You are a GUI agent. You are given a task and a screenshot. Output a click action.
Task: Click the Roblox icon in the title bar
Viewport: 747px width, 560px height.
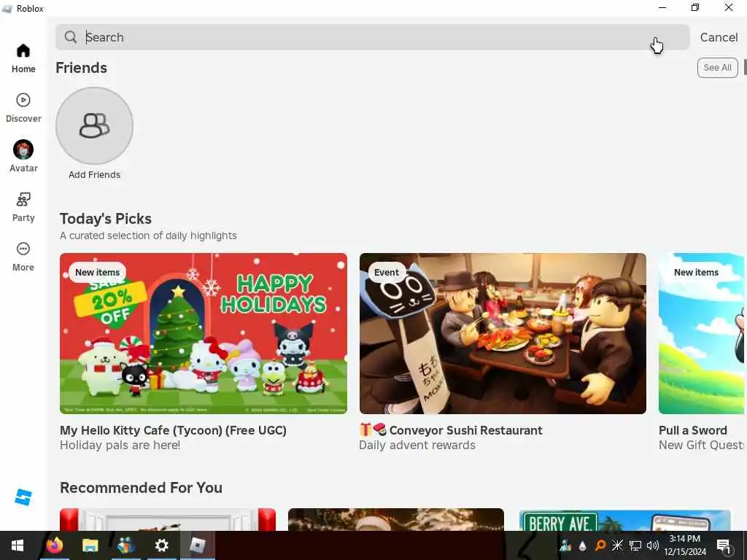pos(7,9)
